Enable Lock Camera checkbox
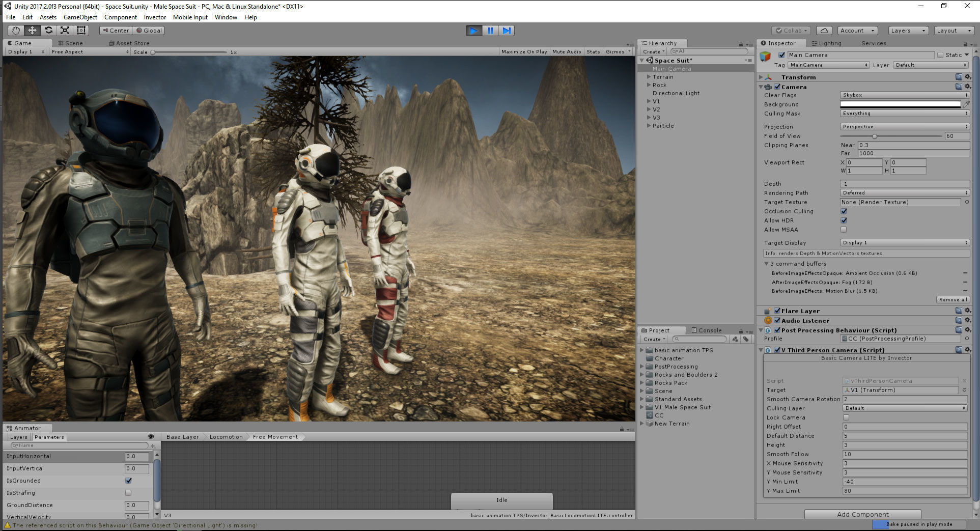 [x=846, y=417]
